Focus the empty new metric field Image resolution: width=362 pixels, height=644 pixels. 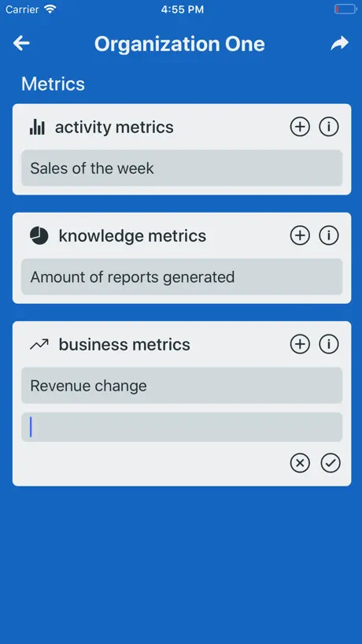182,427
